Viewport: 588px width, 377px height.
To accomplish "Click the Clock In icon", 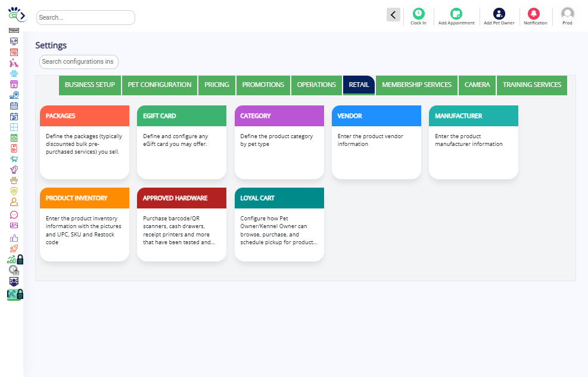I will [418, 14].
